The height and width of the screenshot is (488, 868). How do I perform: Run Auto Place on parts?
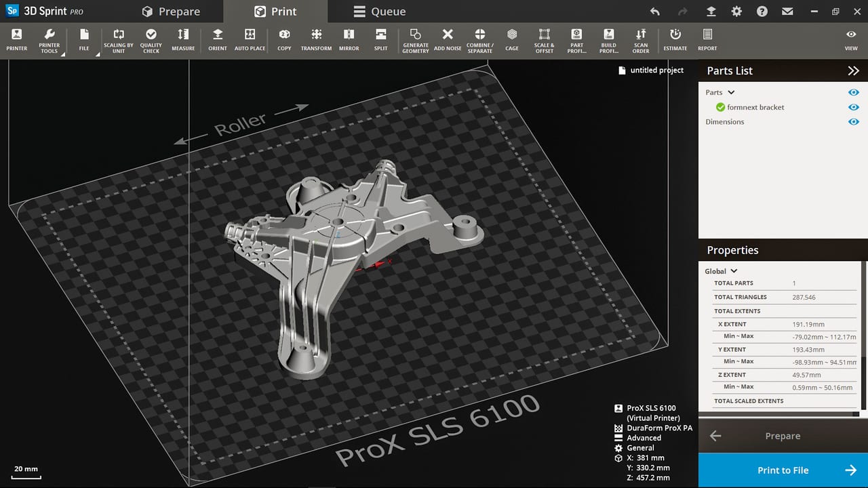(x=250, y=39)
